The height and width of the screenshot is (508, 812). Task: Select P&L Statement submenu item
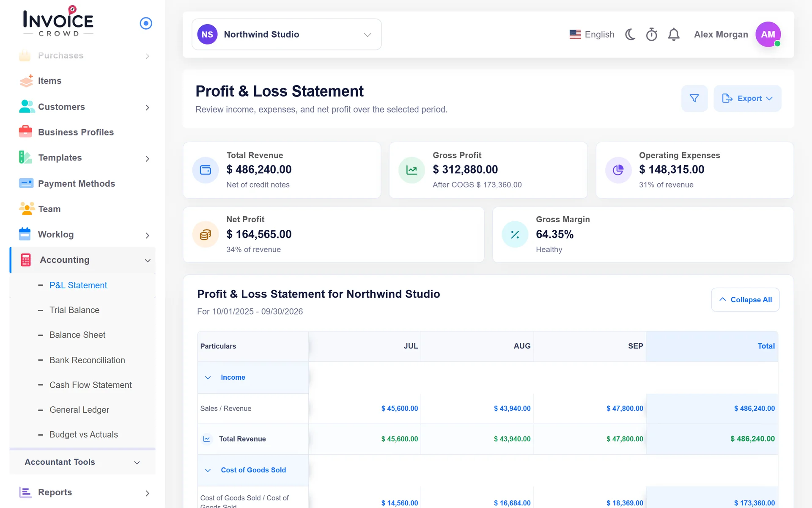coord(78,285)
